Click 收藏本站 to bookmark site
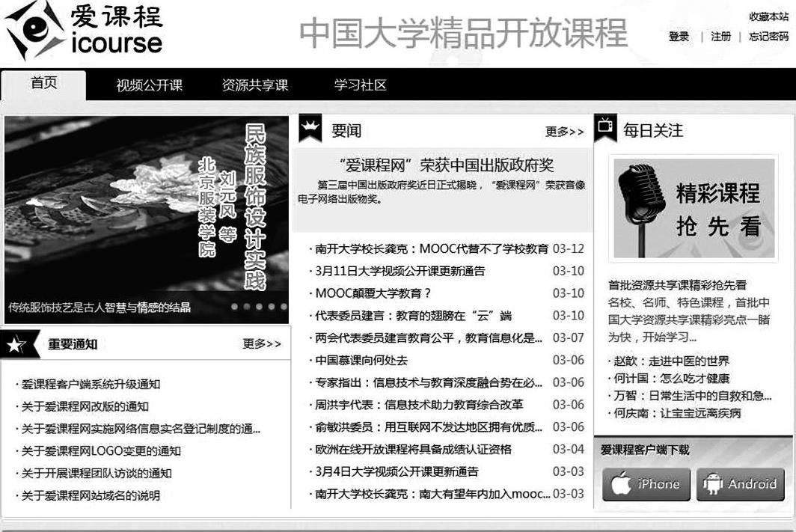The width and height of the screenshot is (796, 532). [768, 16]
